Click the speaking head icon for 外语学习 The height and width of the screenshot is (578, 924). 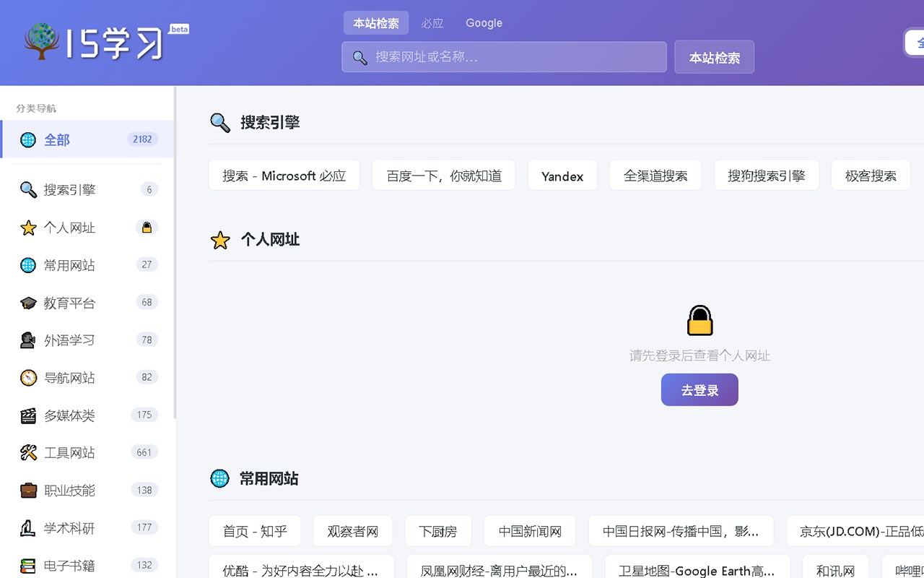[28, 340]
